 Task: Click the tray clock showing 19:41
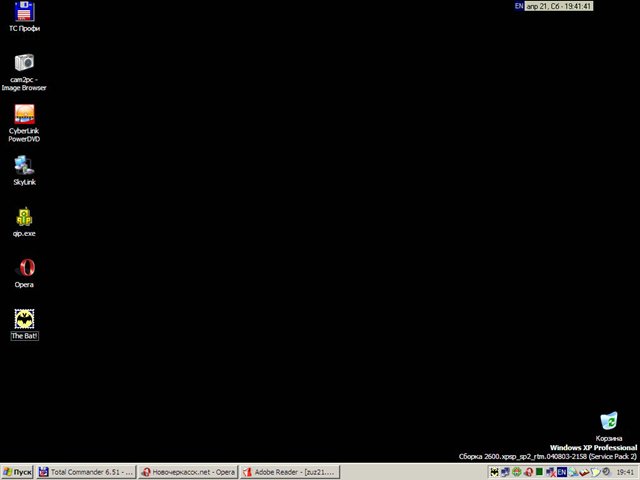(625, 472)
